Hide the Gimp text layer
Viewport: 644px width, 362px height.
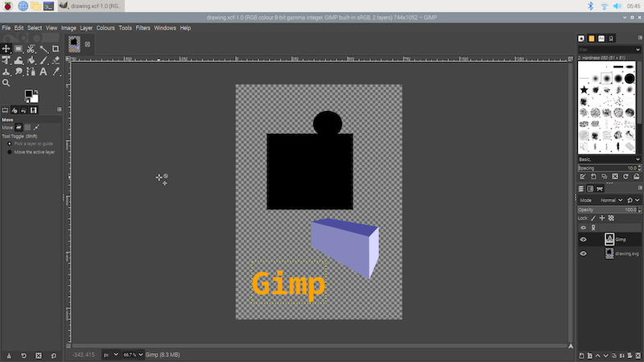click(583, 240)
